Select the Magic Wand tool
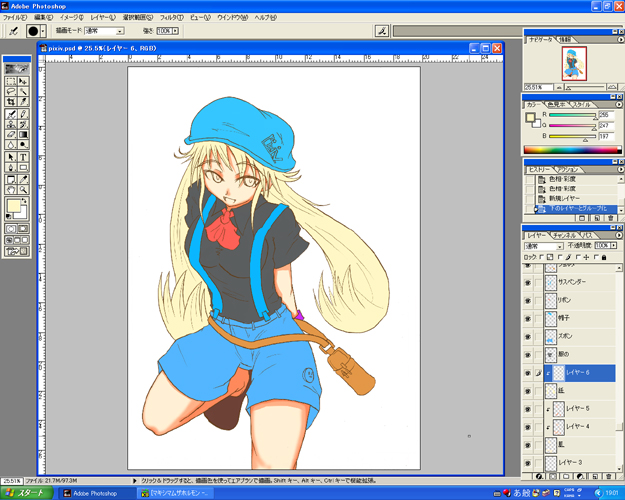 point(24,91)
